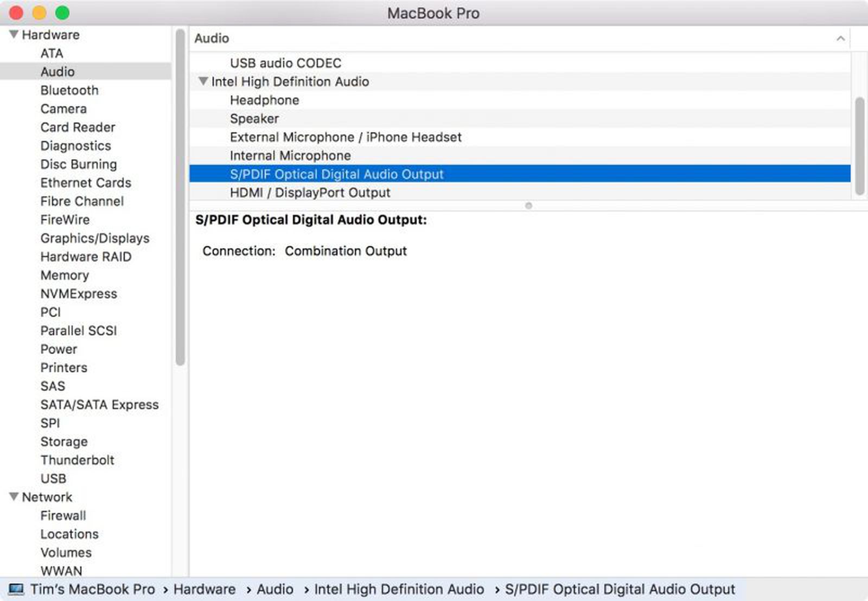
Task: Collapse the Audio column header with chevron
Action: pyautogui.click(x=840, y=38)
